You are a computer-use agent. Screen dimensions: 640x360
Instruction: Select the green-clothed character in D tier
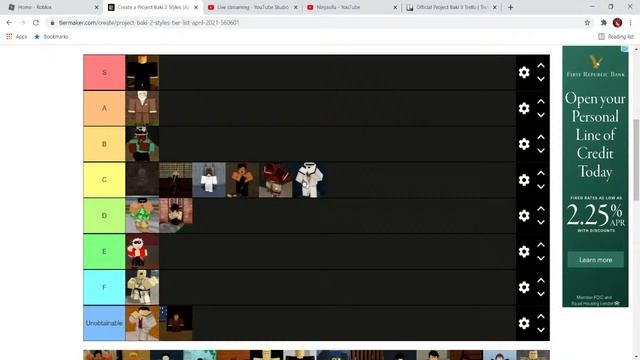142,216
